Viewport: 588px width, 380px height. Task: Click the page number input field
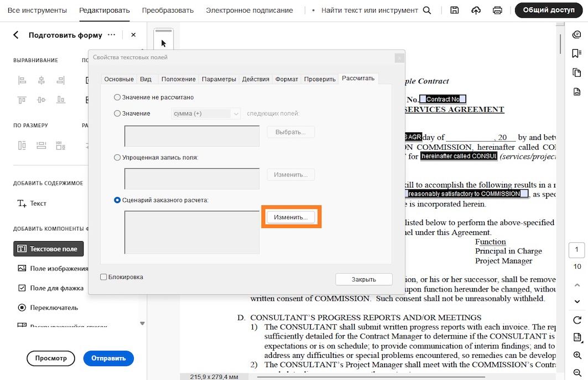pos(577,249)
